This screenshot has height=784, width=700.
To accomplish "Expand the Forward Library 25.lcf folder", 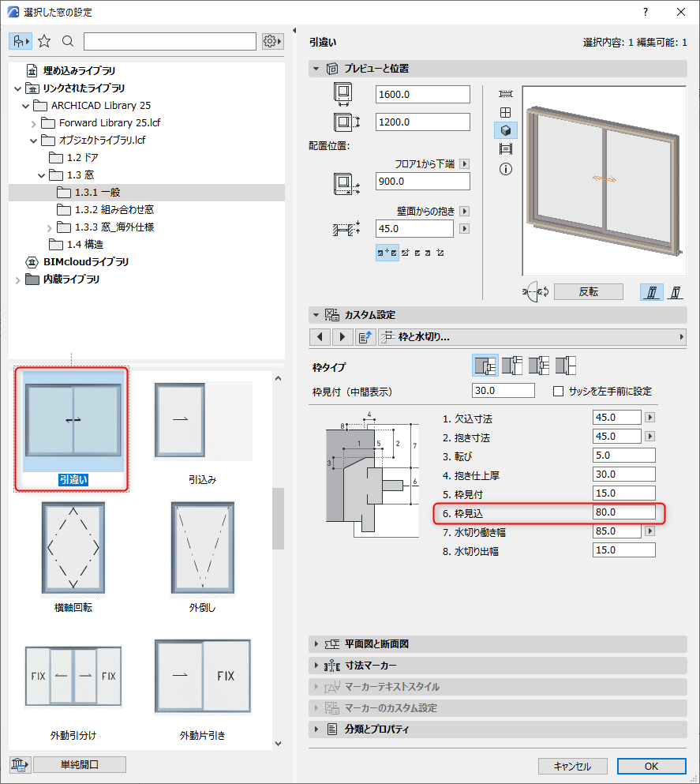I will coord(33,123).
